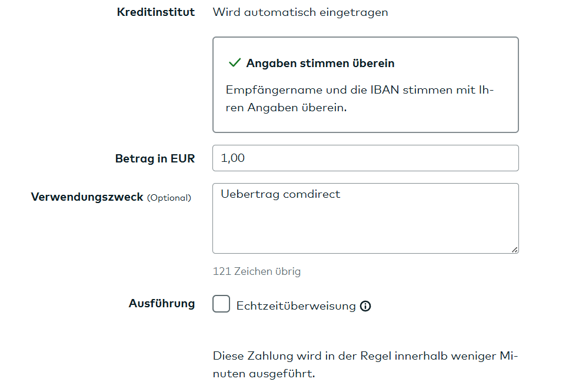Select the checkmark beside 'Angaben stimmen überein'

tap(235, 62)
